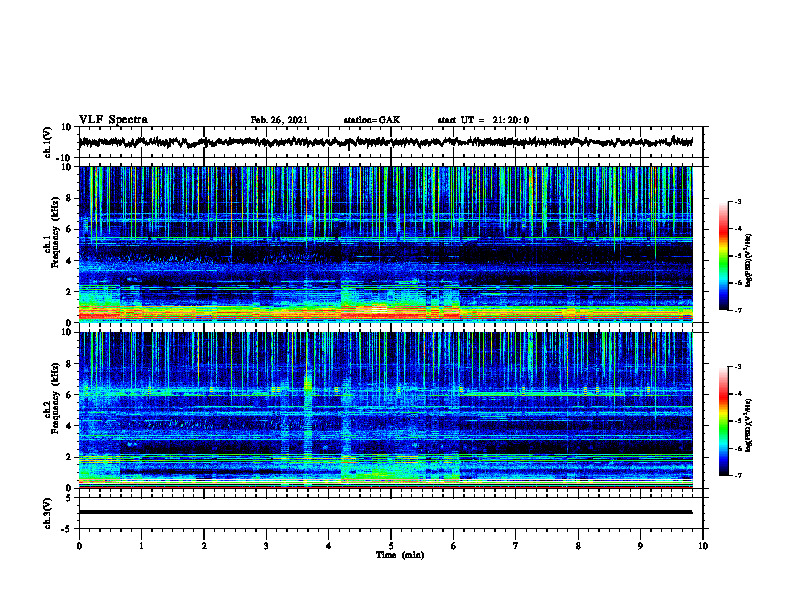The image size is (792, 612).
Task: Click the time axis tick label '6'
Action: point(453,546)
